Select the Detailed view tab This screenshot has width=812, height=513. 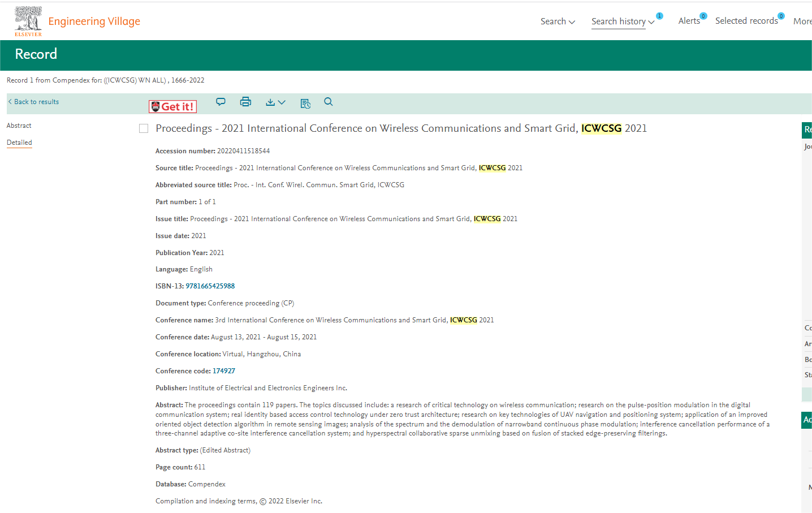pos(19,143)
